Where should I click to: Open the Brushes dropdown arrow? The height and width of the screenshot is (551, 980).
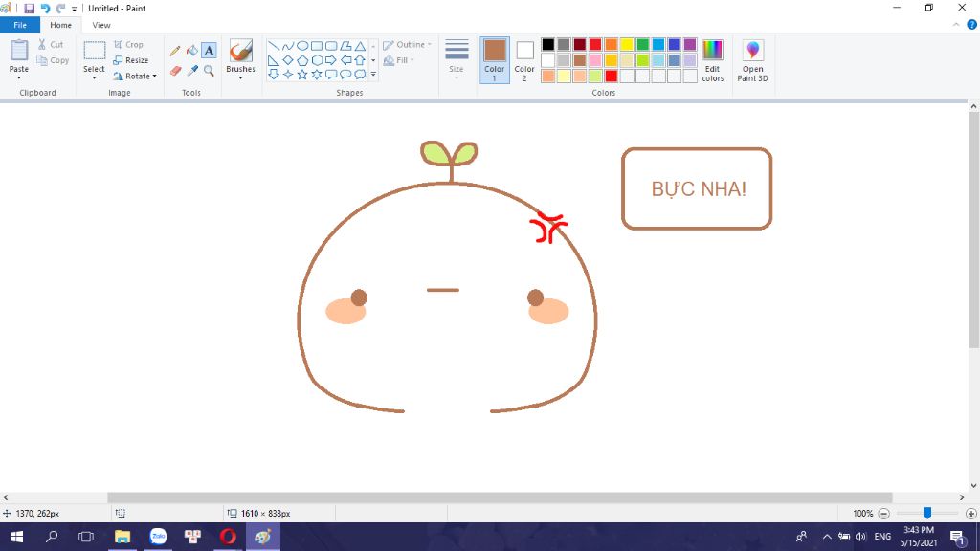pyautogui.click(x=240, y=78)
